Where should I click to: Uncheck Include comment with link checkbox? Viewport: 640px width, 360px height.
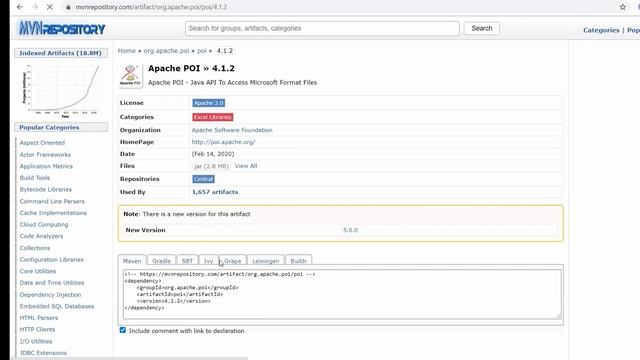click(x=123, y=330)
